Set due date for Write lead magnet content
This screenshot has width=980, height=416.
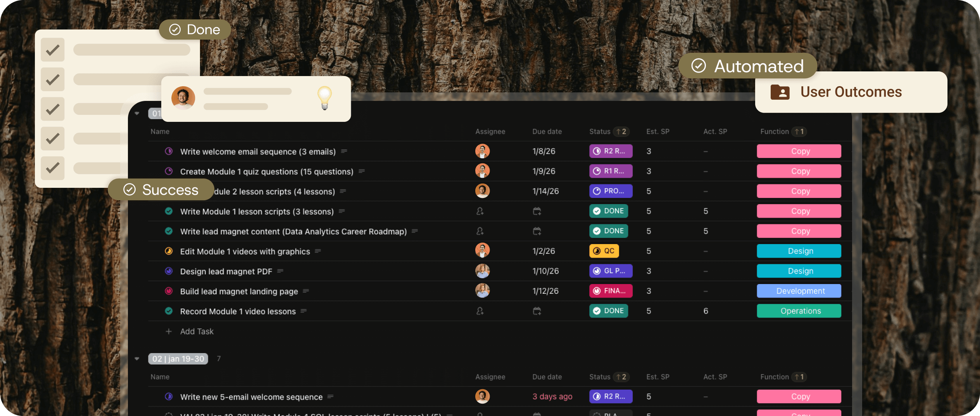pyautogui.click(x=537, y=231)
